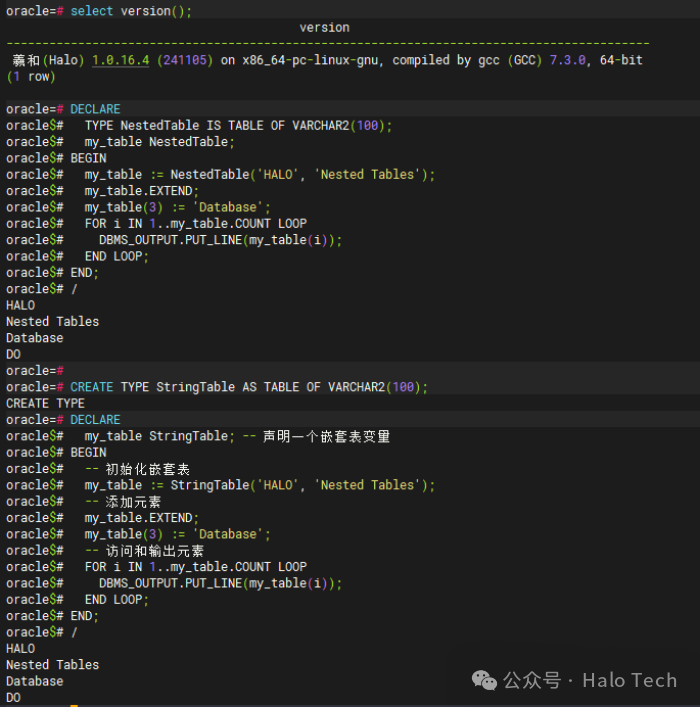Click the 'x86_64-pc-linux-gnu' platform text

tap(313, 60)
